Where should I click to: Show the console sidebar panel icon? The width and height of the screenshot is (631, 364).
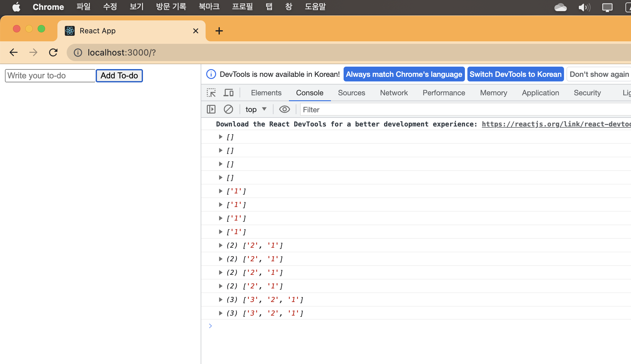(x=211, y=109)
